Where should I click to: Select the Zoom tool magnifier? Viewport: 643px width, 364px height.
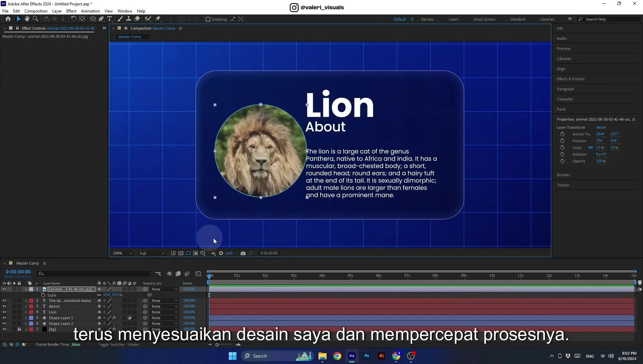tap(35, 19)
